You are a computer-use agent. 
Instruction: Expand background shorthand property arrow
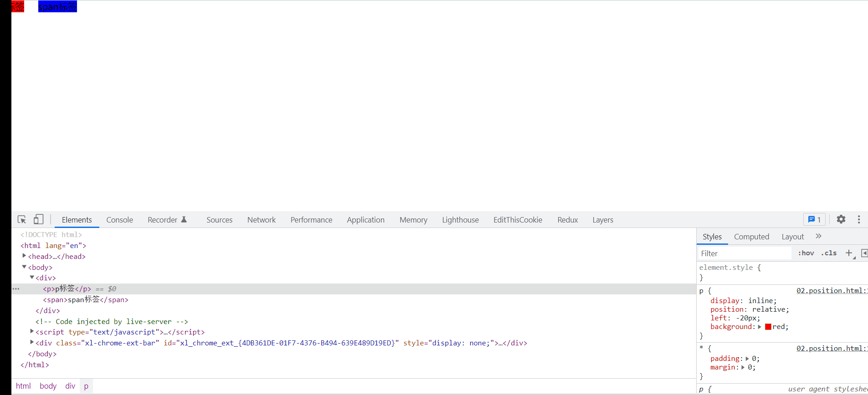coord(760,327)
